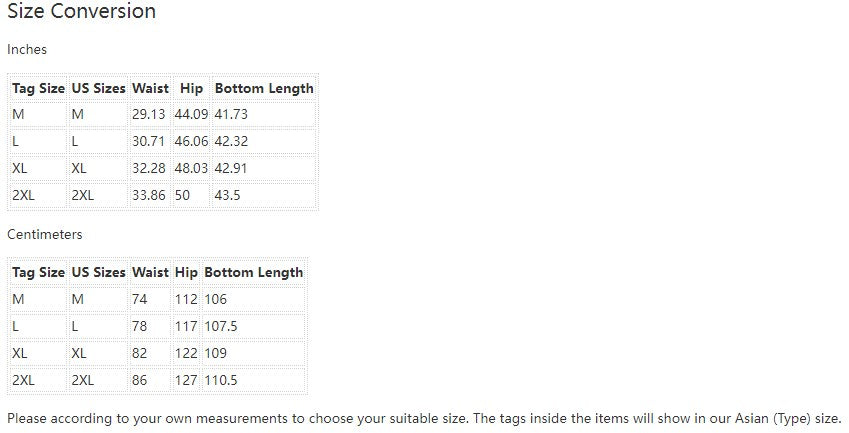Select the 86 waist cell
The height and width of the screenshot is (433, 849).
(x=140, y=380)
